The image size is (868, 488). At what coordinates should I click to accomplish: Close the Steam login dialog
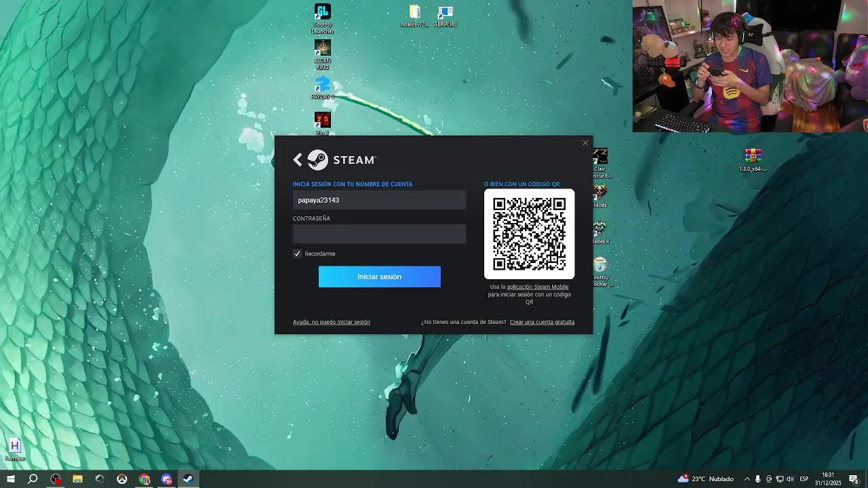(585, 143)
